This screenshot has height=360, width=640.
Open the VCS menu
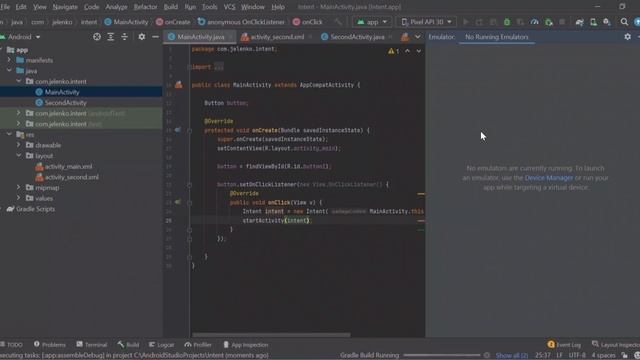coord(229,7)
